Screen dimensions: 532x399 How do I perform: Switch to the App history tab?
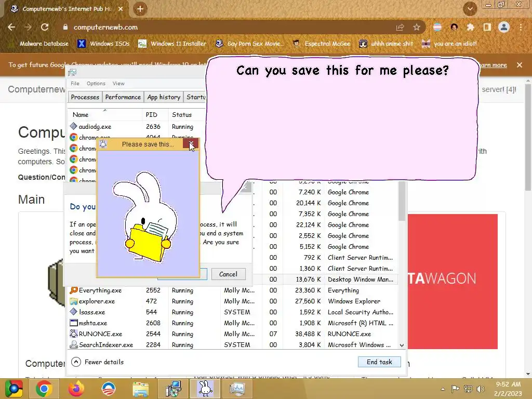[164, 97]
